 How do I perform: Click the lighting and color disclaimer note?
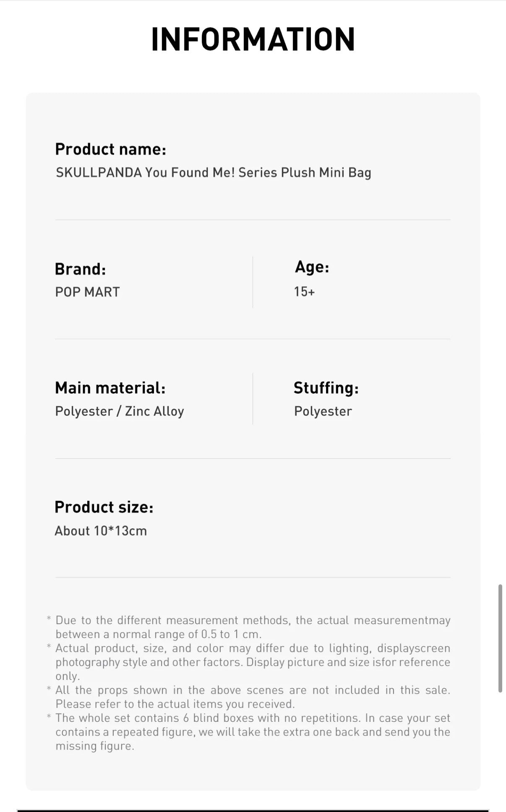(x=253, y=662)
